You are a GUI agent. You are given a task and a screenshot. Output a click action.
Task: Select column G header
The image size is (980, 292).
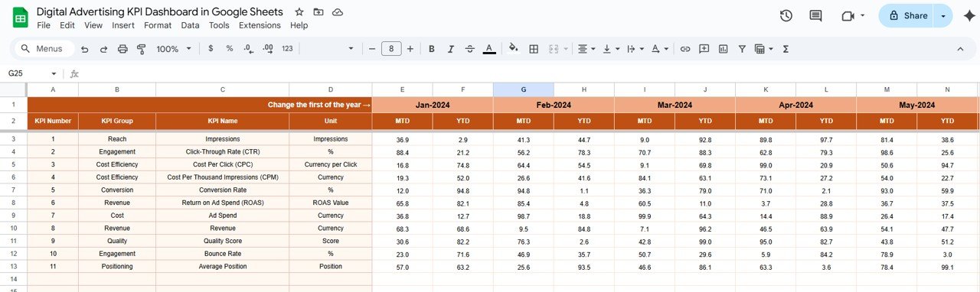(x=523, y=89)
